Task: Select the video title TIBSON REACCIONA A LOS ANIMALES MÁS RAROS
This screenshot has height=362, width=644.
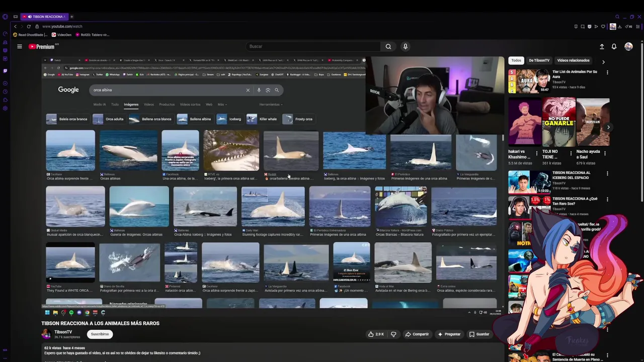Action: pos(101,323)
